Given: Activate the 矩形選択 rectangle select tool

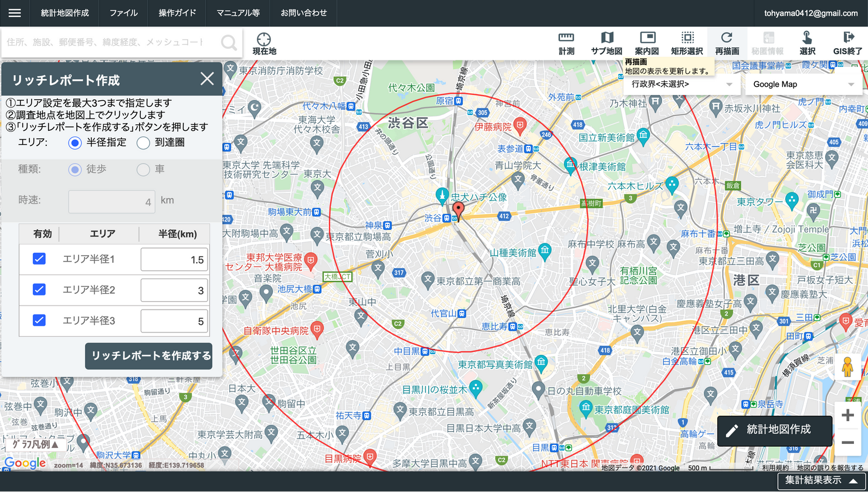Looking at the screenshot, I should [687, 43].
